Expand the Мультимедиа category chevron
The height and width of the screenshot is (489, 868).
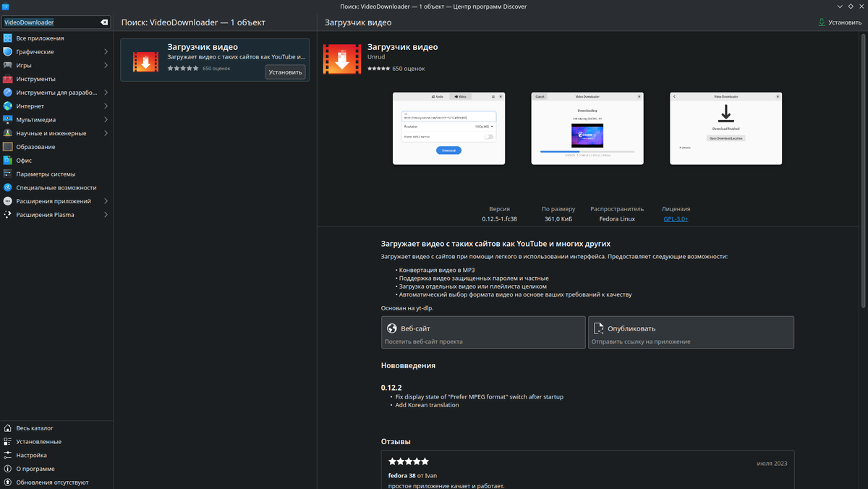coord(106,119)
